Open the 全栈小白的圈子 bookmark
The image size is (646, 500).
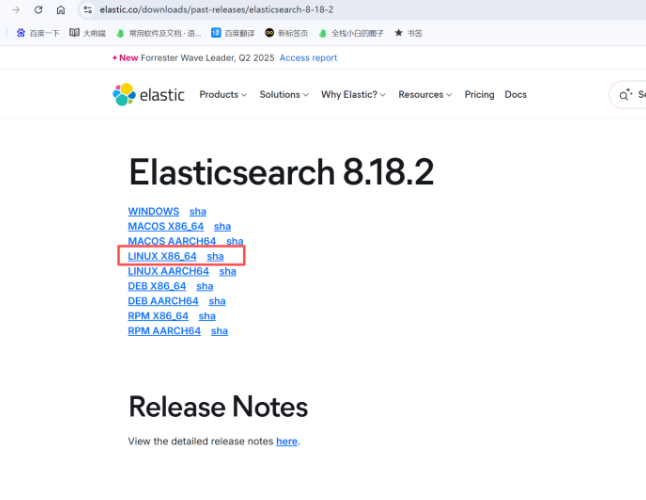coord(351,33)
